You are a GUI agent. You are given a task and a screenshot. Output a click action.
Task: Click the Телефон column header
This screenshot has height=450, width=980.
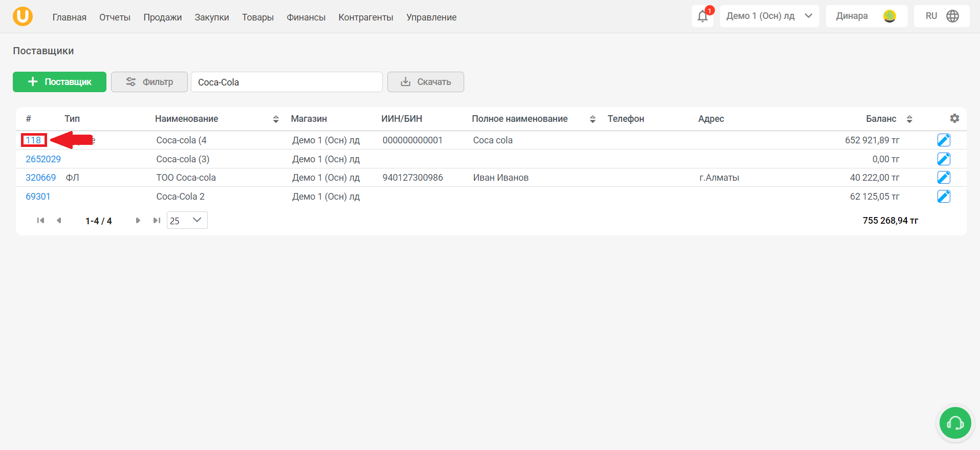[626, 119]
